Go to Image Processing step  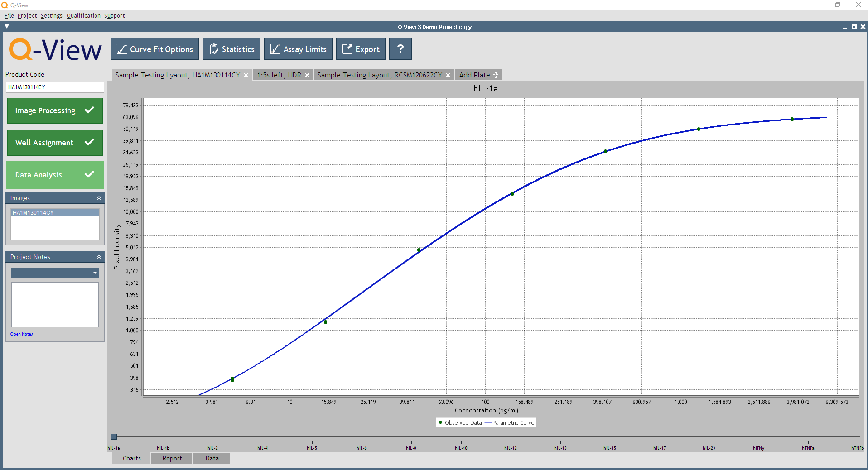pos(55,110)
